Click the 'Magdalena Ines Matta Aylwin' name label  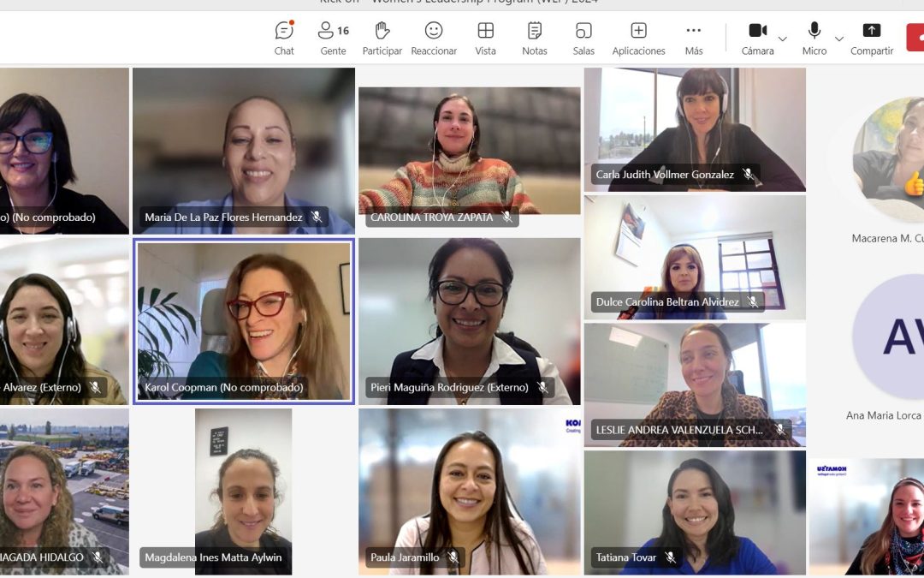click(213, 557)
